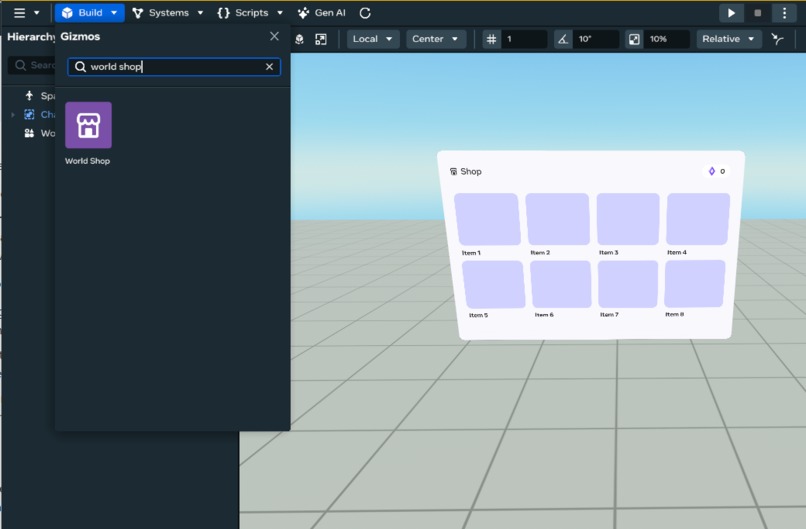Open the Scripts menu
Screen dimensions: 806x529
243,13
